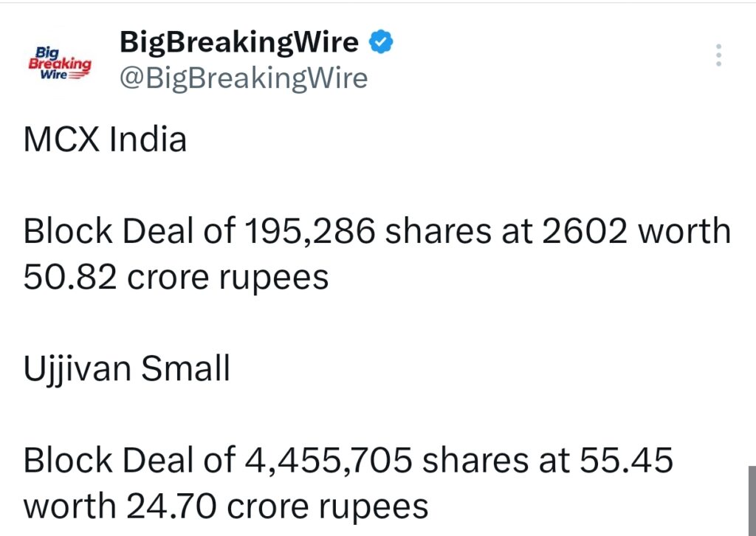The width and height of the screenshot is (756, 536).
Task: Open the tweet options three-dot menu
Action: click(x=718, y=55)
